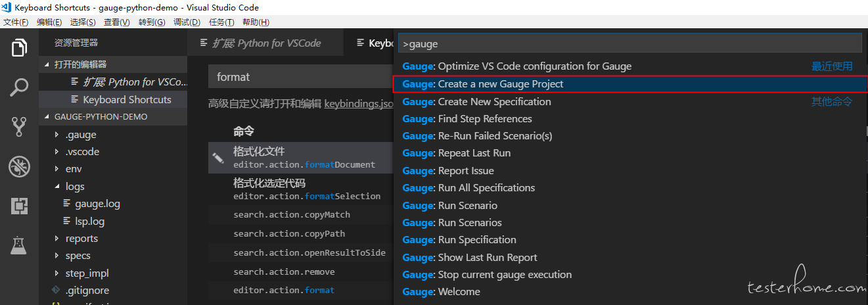Screen dimensions: 868x305
Task: Collapse the 打开的编辑器 section
Action: click(x=113, y=64)
